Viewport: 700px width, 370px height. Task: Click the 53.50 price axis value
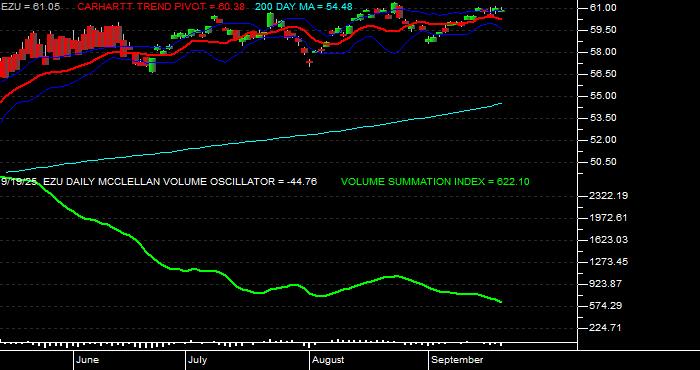click(x=602, y=118)
